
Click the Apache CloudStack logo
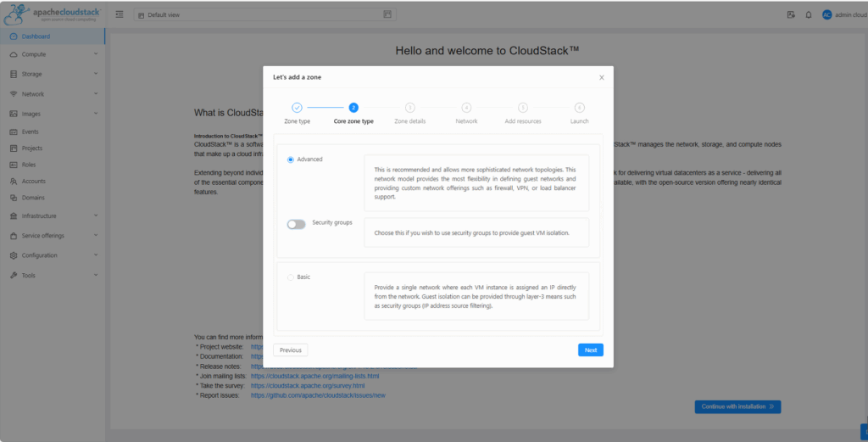click(52, 14)
